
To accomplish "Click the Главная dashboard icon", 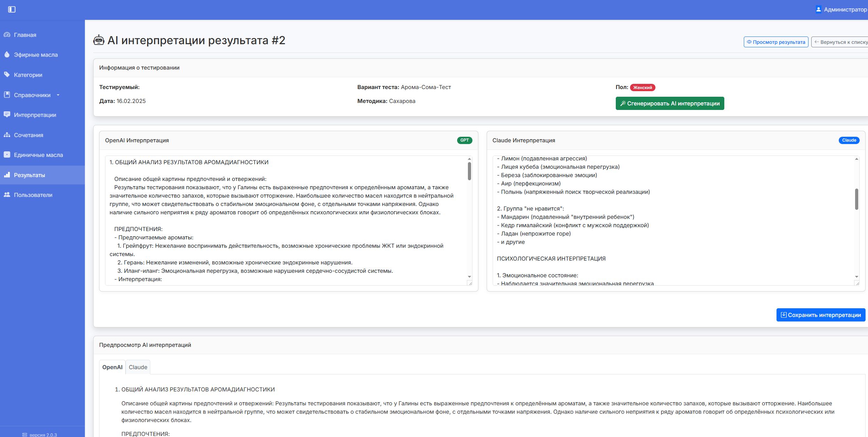I will [x=7, y=35].
